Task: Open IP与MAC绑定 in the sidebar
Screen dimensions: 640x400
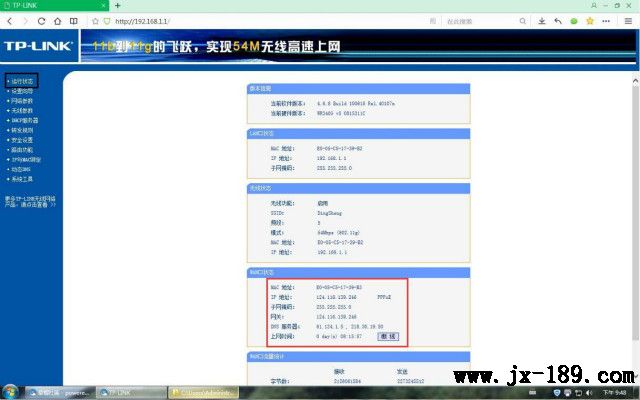Action: click(26, 160)
